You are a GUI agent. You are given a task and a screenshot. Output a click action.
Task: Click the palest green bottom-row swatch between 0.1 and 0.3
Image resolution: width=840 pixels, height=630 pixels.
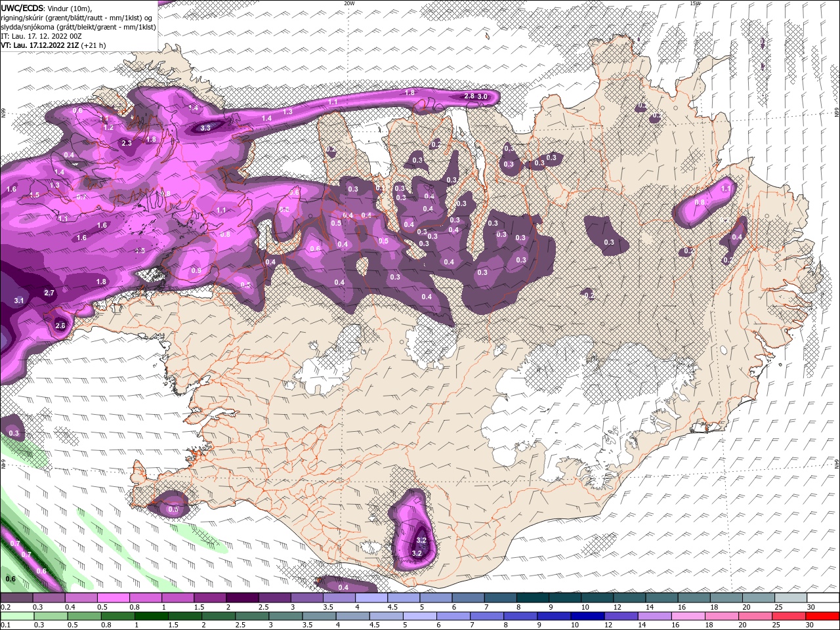[17, 616]
